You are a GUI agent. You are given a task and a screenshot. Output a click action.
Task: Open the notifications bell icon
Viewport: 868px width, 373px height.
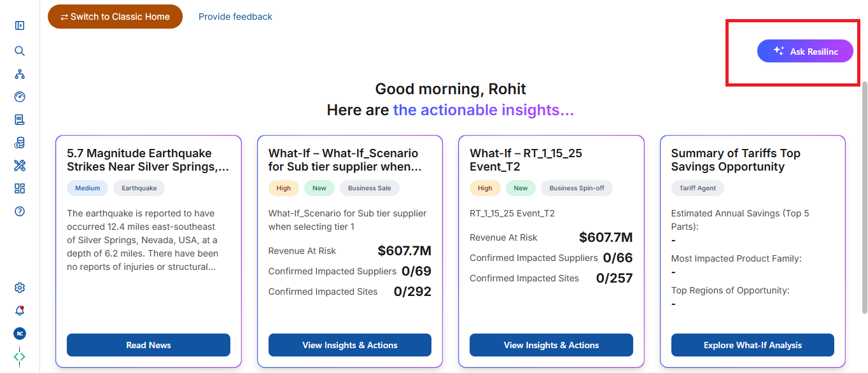20,311
